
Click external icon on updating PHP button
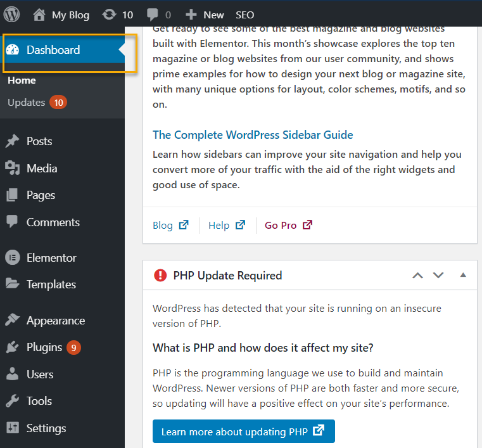point(319,430)
